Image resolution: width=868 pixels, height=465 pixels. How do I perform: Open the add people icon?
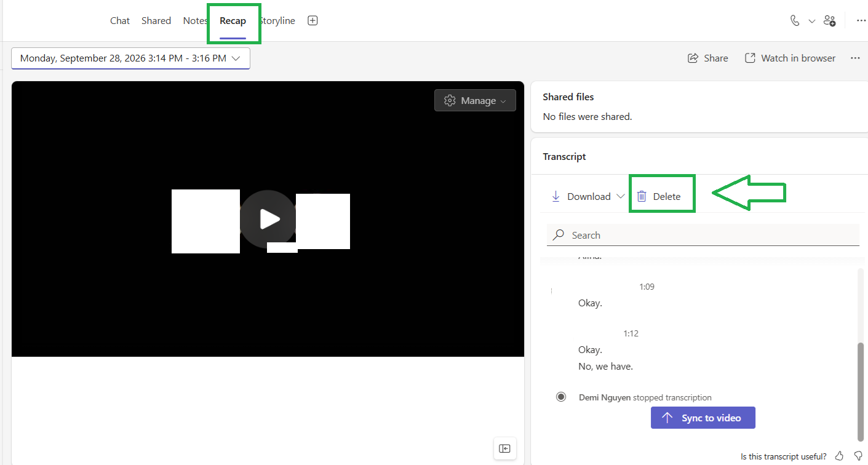pyautogui.click(x=830, y=20)
